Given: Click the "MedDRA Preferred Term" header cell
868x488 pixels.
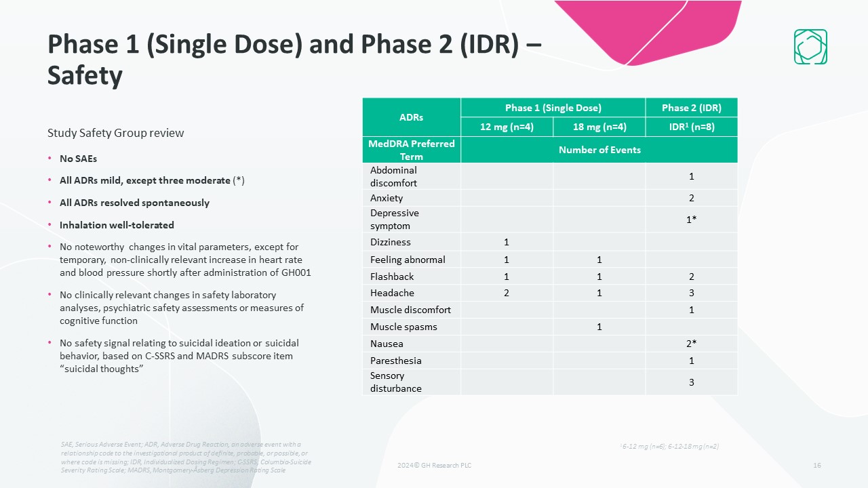Looking at the screenshot, I should click(412, 150).
